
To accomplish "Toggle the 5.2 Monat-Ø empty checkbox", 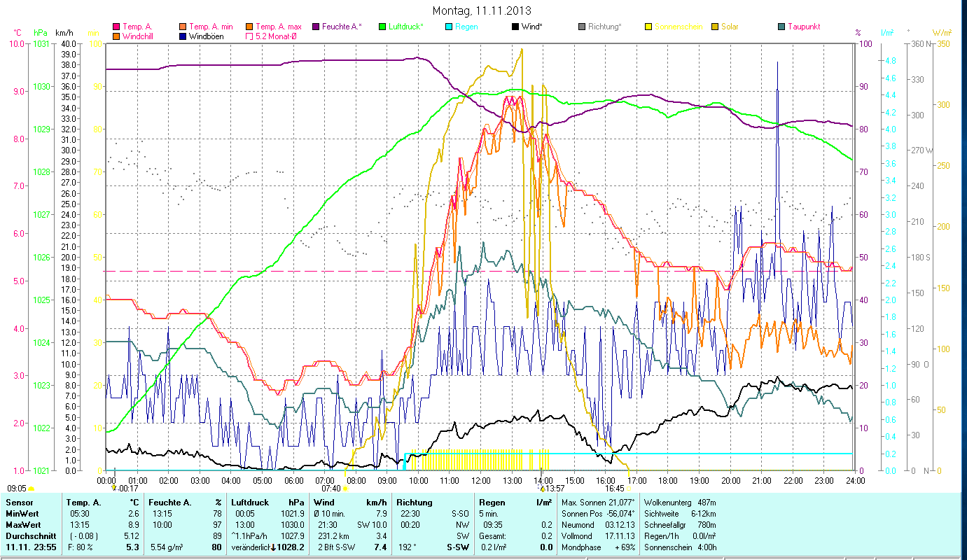I will [249, 36].
